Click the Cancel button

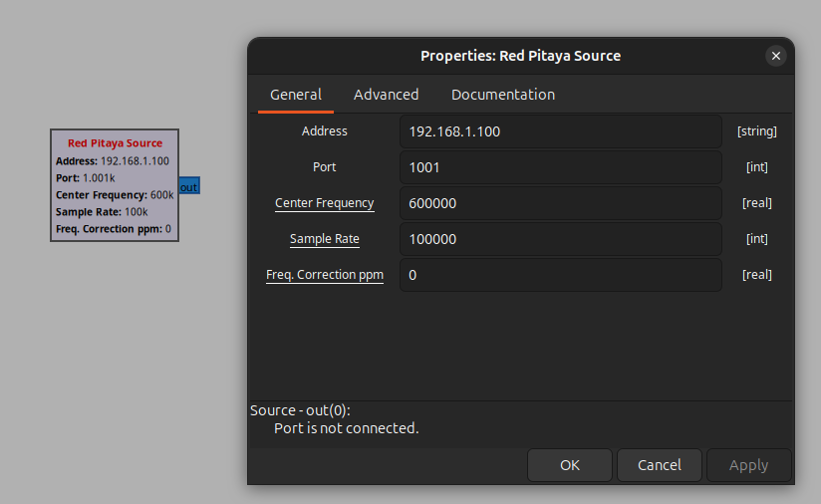(x=660, y=465)
